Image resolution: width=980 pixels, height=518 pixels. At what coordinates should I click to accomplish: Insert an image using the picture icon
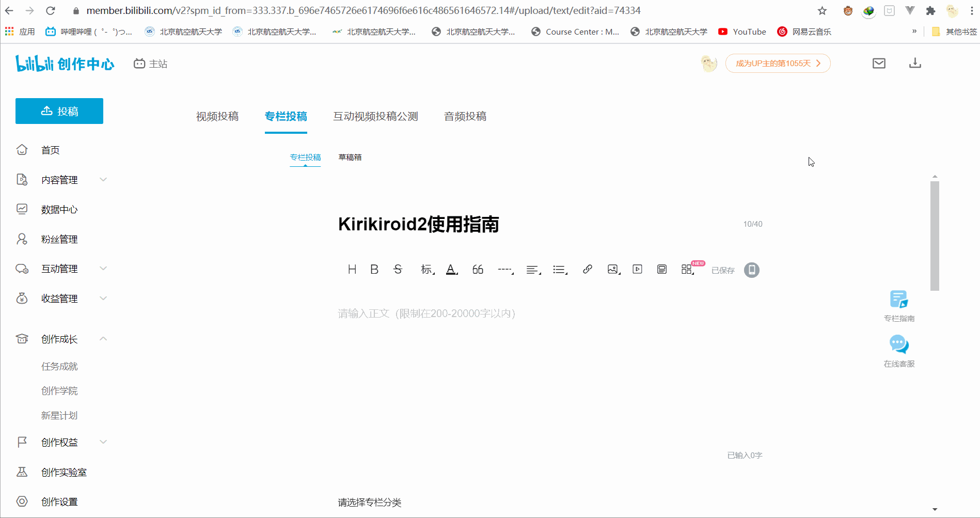coord(613,269)
